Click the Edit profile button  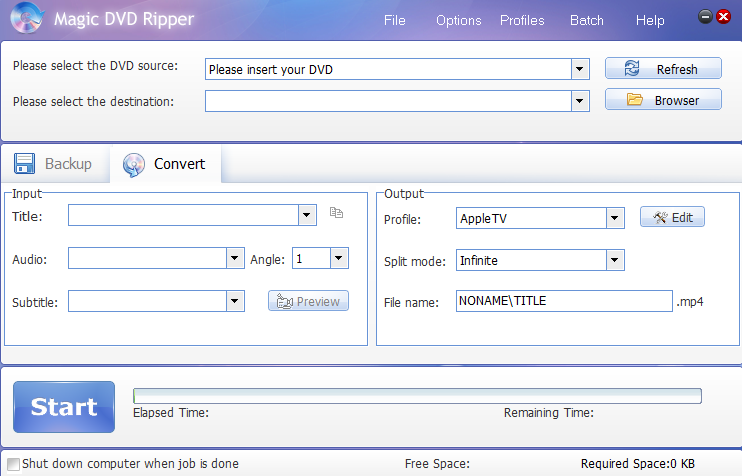pyautogui.click(x=672, y=217)
